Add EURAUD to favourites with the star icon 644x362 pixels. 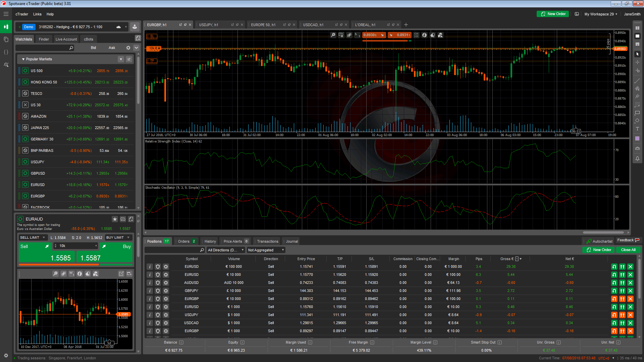pyautogui.click(x=115, y=219)
